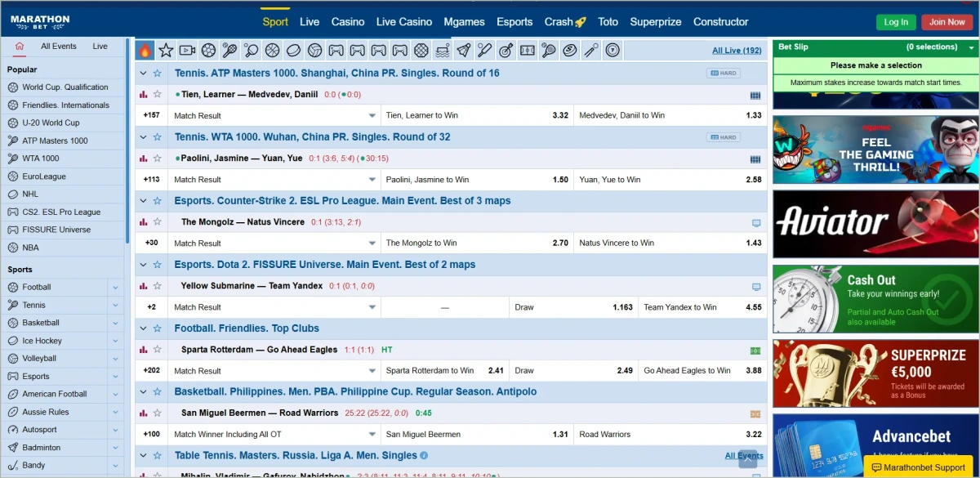Open All Live (192) events link
Screen dimensions: 980x478
736,50
